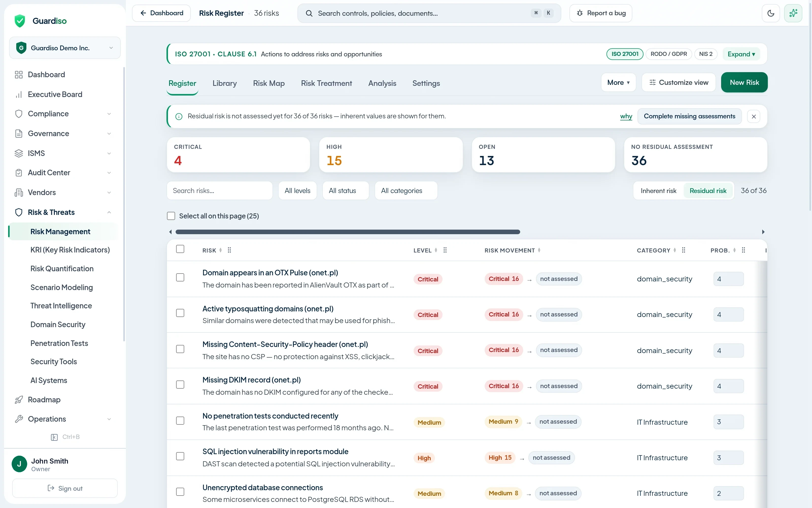
Task: Select Active typosquatting domains row checkbox
Action: 180,313
